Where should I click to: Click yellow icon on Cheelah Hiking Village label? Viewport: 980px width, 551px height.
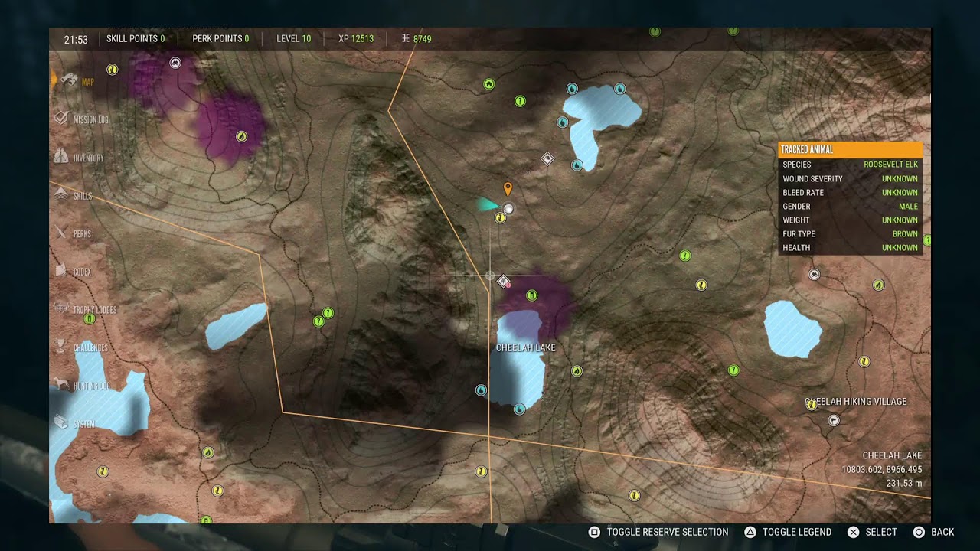(812, 405)
